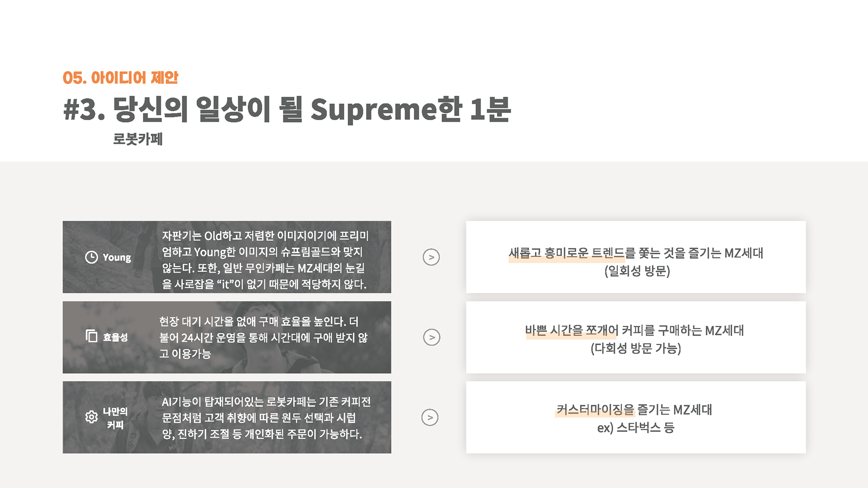
Task: Click the top circled arrow icon
Action: (x=431, y=257)
